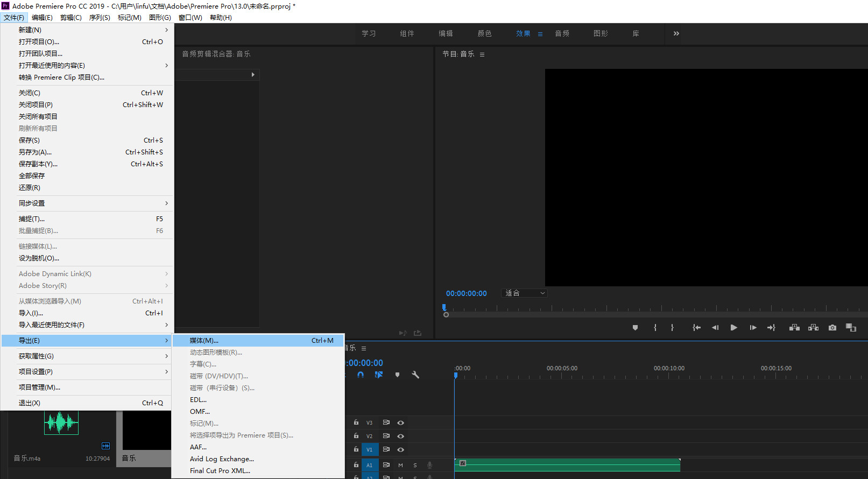Toggle sync lock for V1
Screen dimensions: 868x479
386,449
